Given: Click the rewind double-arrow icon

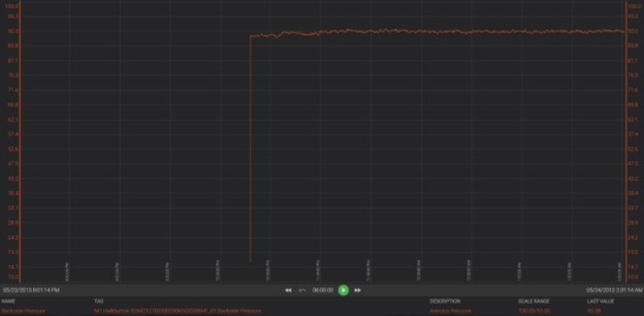Looking at the screenshot, I should click(x=288, y=290).
